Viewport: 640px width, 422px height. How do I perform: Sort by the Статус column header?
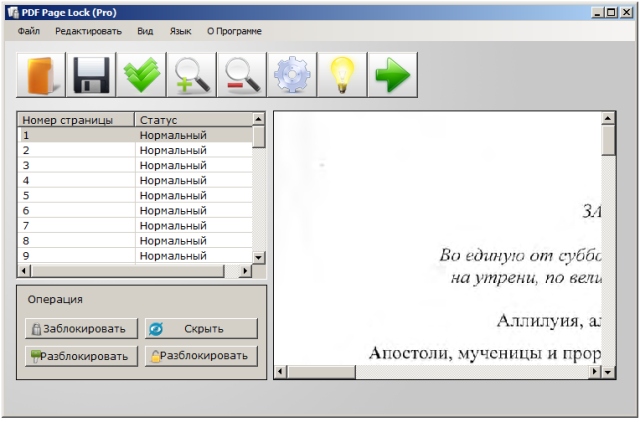(x=194, y=120)
